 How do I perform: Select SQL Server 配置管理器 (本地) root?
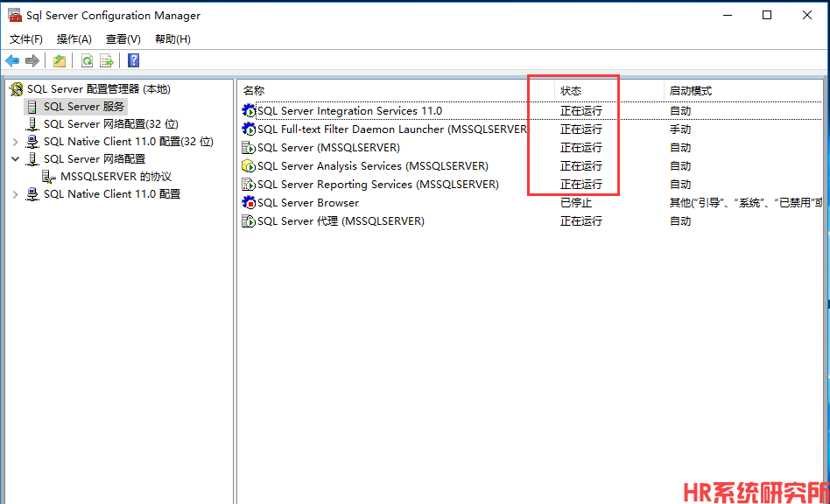click(x=98, y=89)
